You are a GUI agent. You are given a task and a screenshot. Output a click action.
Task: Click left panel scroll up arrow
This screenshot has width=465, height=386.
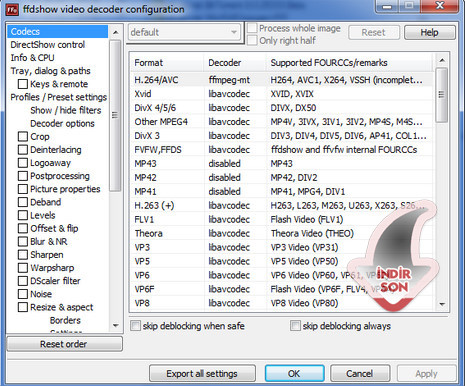[x=116, y=32]
